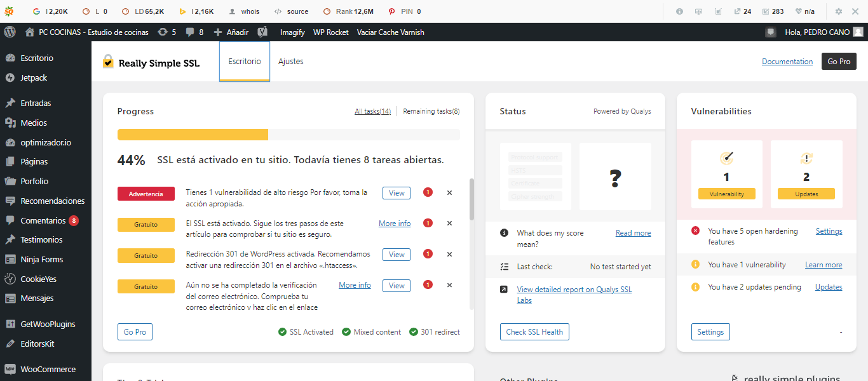
Task: Click the whois toolbar entry
Action: [x=244, y=11]
